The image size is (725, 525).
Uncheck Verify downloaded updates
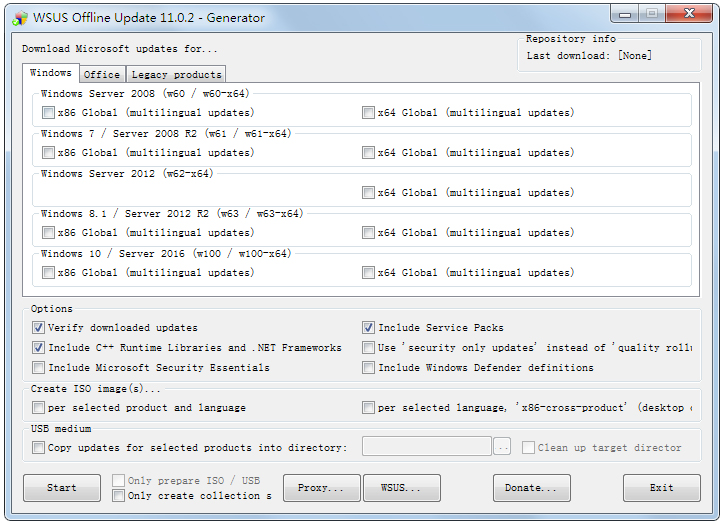[x=39, y=328]
